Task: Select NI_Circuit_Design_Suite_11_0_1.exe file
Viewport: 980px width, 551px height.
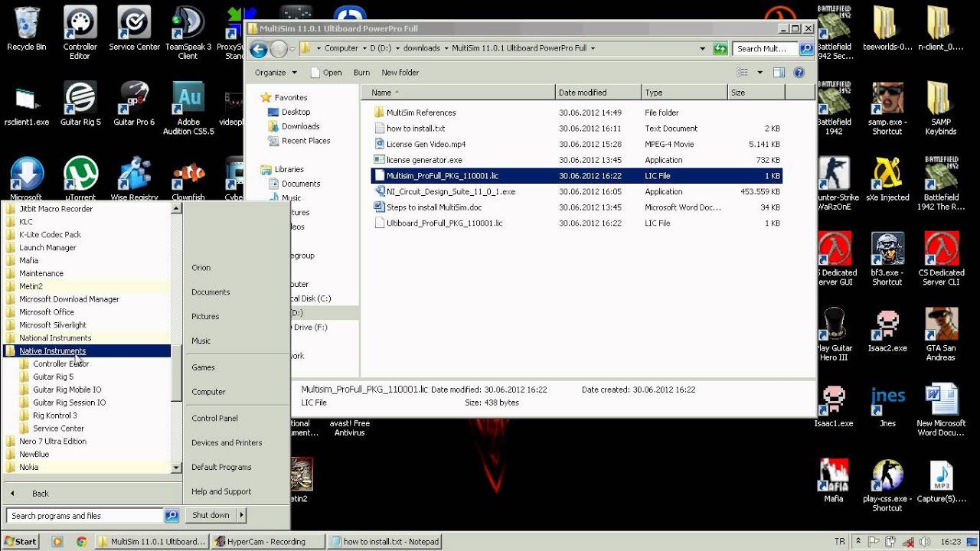Action: [x=450, y=191]
